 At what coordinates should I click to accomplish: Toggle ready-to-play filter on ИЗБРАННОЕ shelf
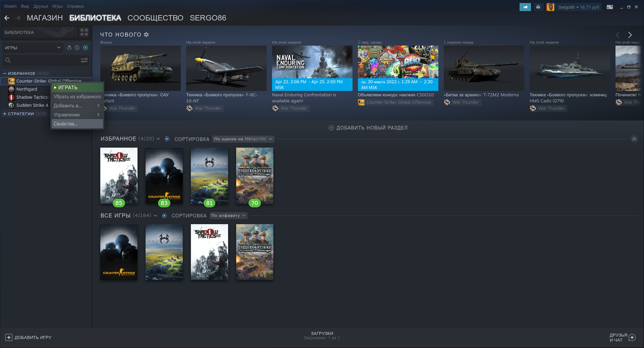pos(167,139)
